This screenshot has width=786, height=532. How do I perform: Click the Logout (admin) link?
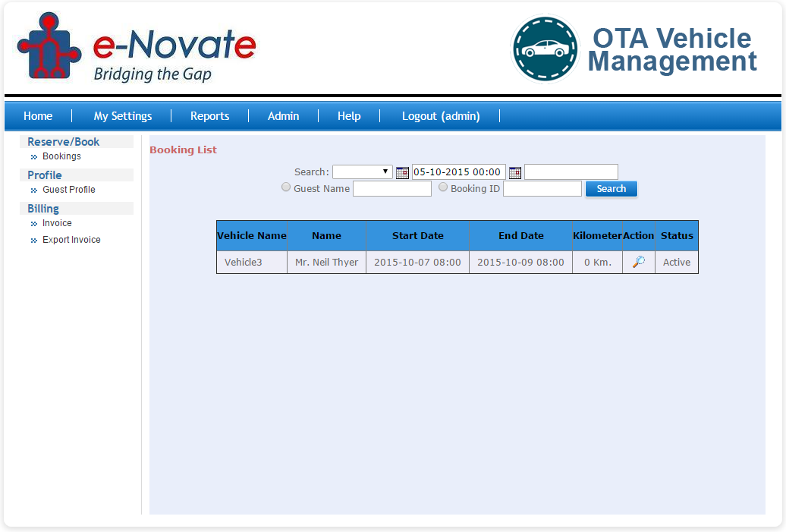pos(441,116)
